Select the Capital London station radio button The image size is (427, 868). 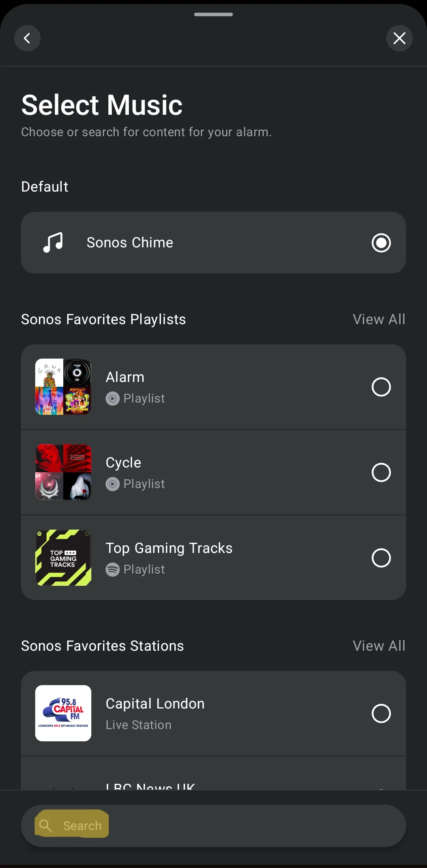point(381,713)
